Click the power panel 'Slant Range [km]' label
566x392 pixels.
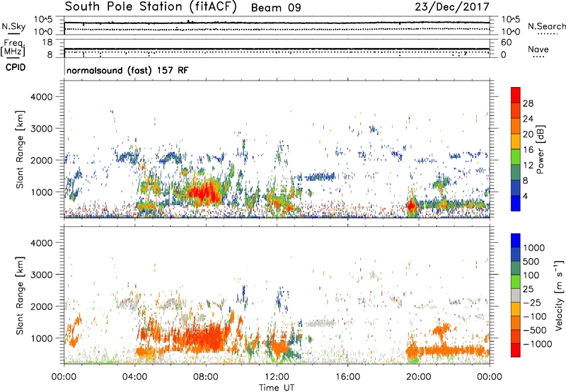(x=20, y=149)
